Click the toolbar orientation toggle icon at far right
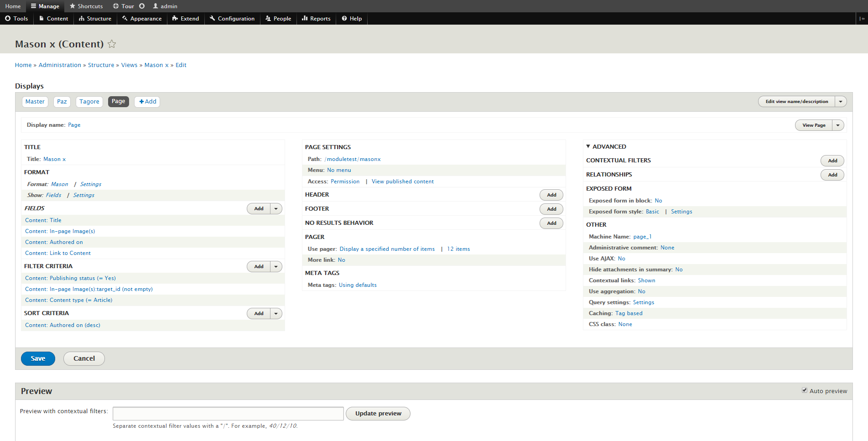 point(862,19)
